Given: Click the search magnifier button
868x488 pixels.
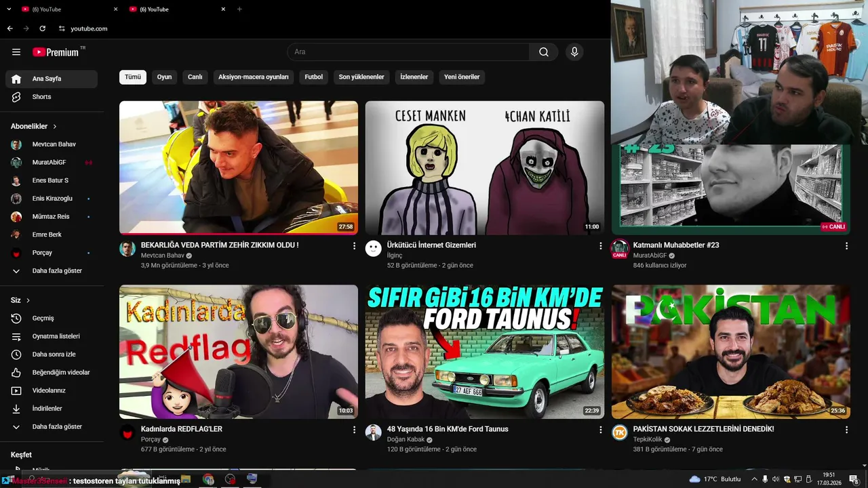Looking at the screenshot, I should (544, 52).
